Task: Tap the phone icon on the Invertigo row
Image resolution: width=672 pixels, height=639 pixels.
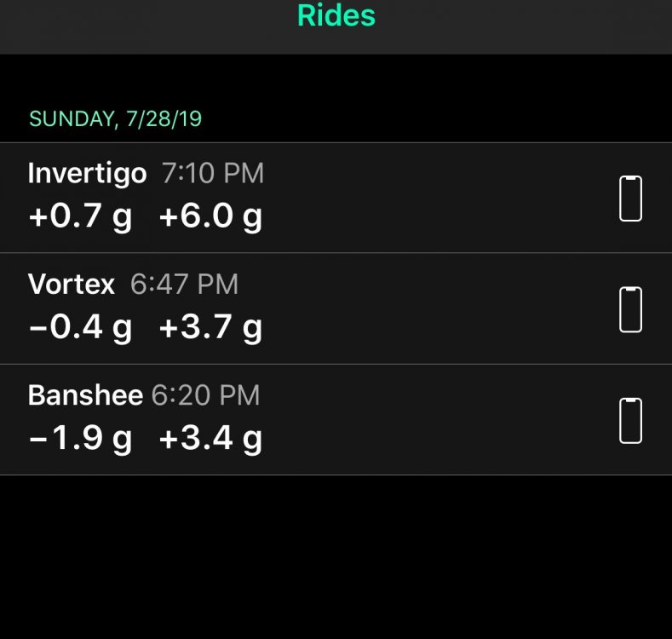Action: point(630,199)
